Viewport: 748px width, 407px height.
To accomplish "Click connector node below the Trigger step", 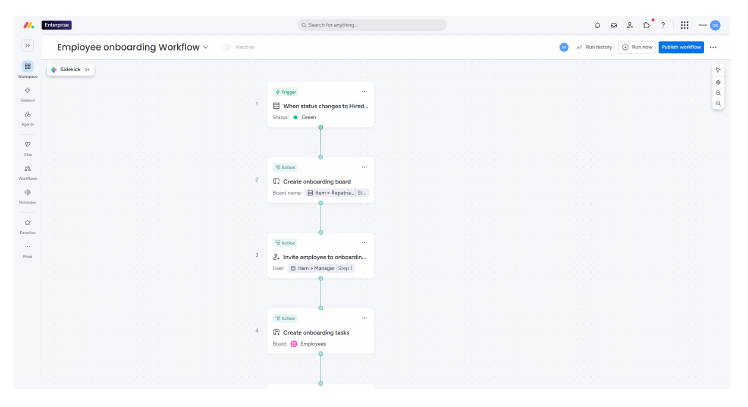I will [321, 128].
